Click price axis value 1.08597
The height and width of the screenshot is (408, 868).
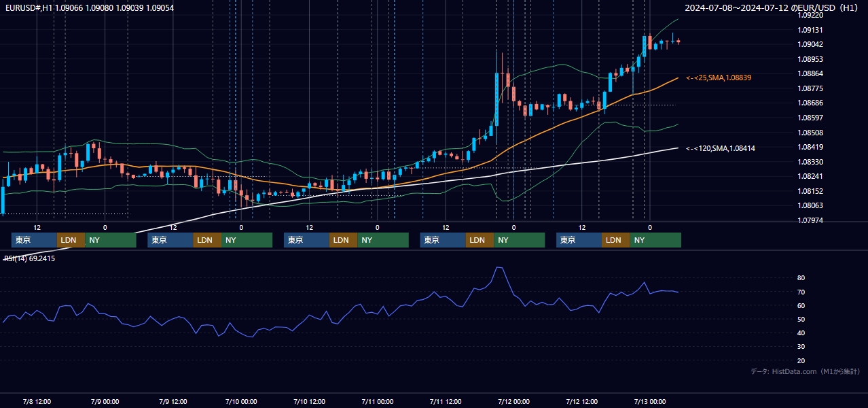811,118
